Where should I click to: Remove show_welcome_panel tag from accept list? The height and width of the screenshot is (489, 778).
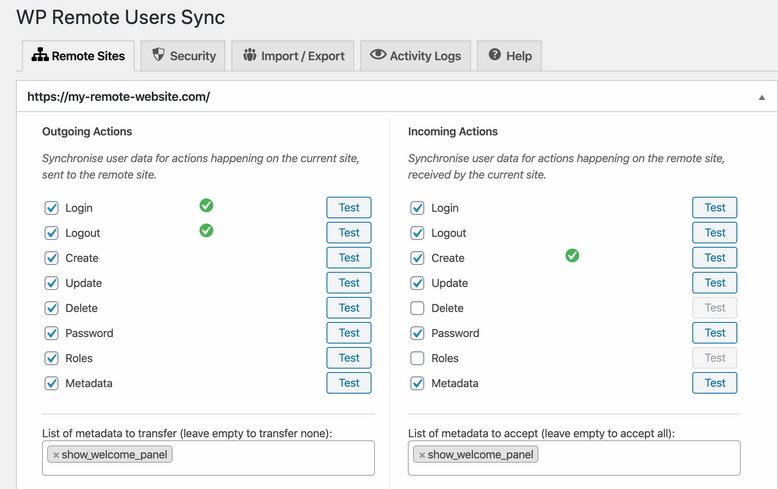(422, 455)
